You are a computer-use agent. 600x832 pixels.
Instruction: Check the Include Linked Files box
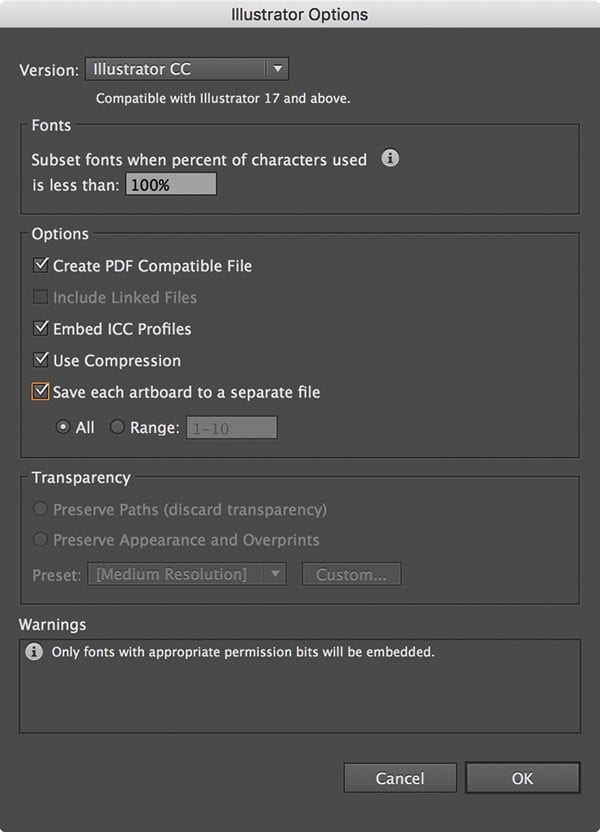(41, 297)
